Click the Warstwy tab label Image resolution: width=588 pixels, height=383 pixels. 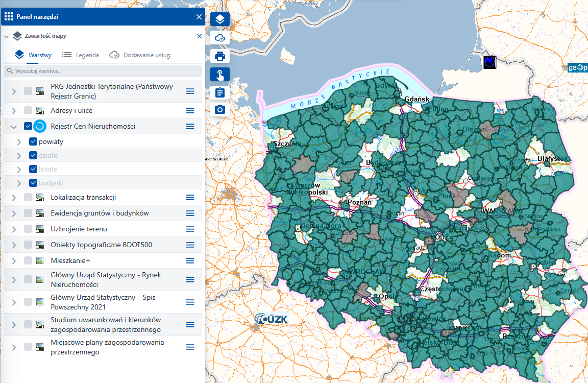point(40,55)
